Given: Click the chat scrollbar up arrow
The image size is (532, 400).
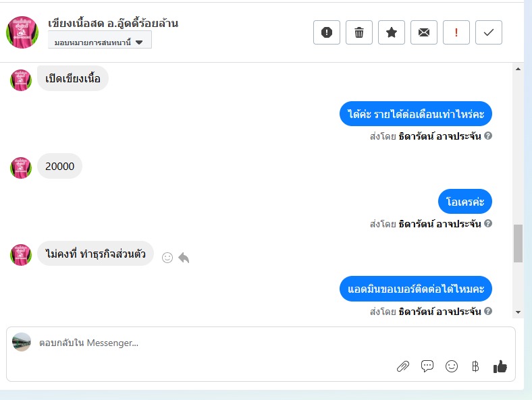Looking at the screenshot, I should pyautogui.click(x=518, y=68).
